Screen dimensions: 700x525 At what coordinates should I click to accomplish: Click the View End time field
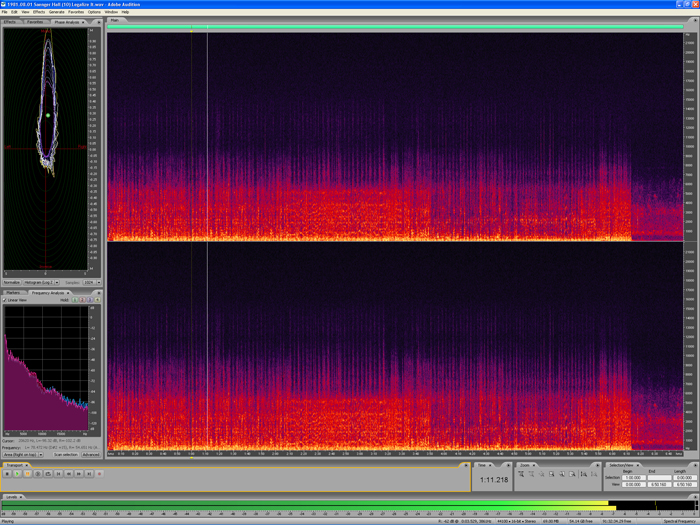tap(659, 484)
